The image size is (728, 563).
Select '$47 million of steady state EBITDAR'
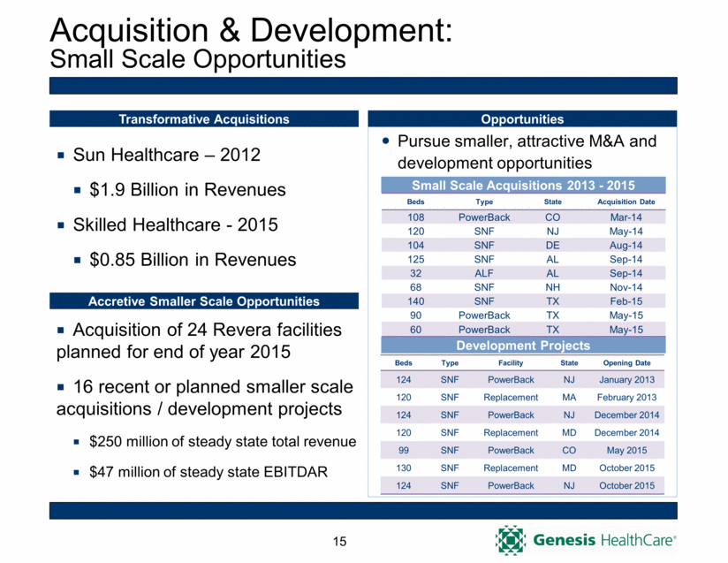(209, 471)
